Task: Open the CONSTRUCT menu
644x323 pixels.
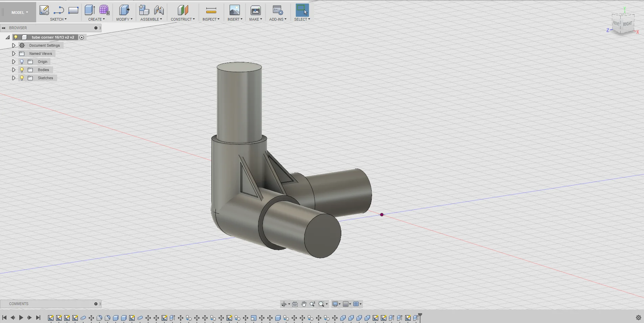Action: click(x=183, y=19)
